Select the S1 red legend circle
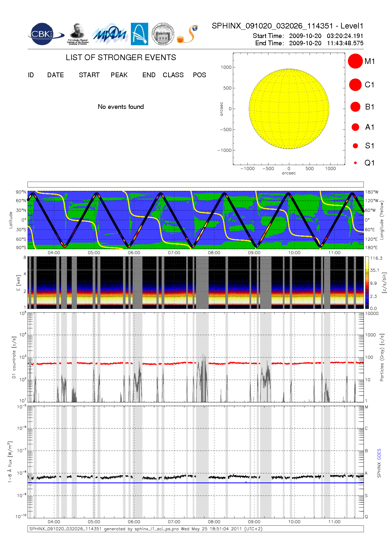 (355, 146)
